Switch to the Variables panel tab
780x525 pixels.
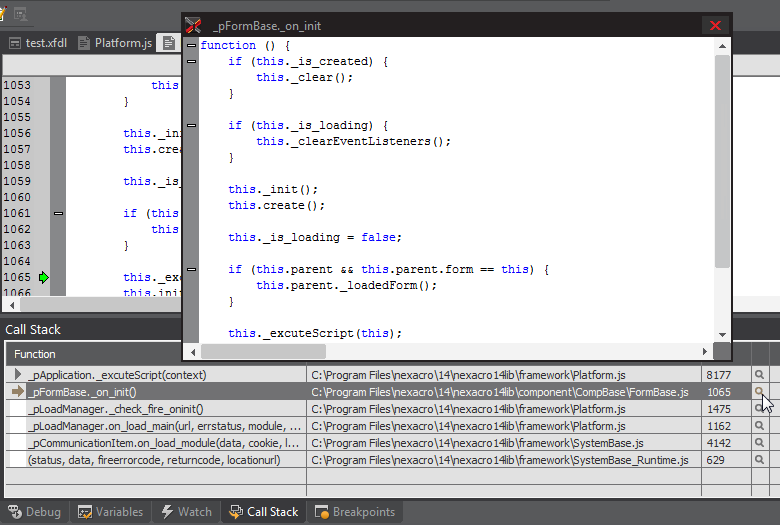click(x=110, y=512)
